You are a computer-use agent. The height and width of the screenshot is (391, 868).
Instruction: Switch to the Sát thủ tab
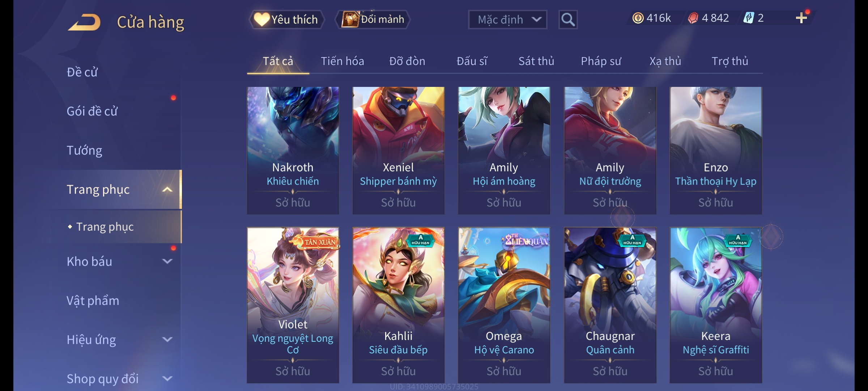536,61
